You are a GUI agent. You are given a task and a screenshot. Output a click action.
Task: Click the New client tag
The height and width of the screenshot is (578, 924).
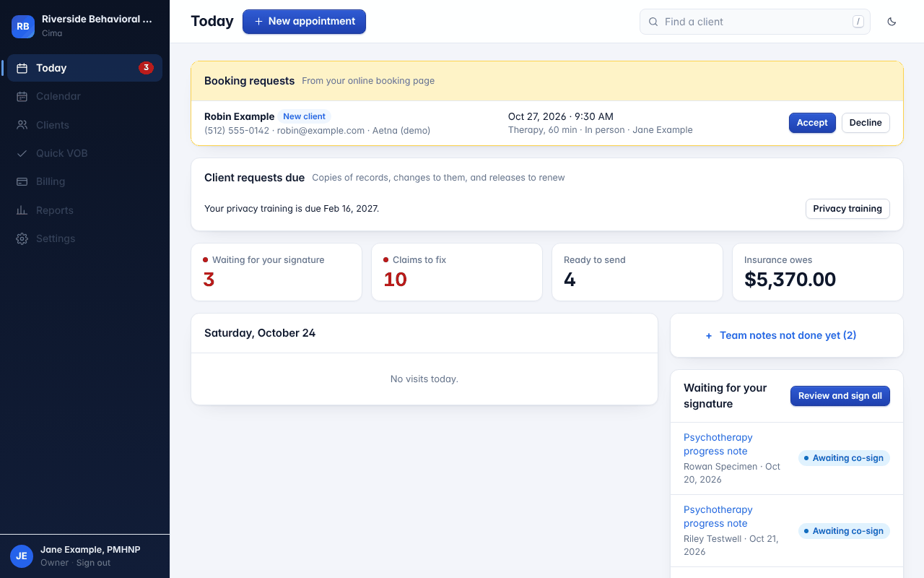click(x=304, y=116)
